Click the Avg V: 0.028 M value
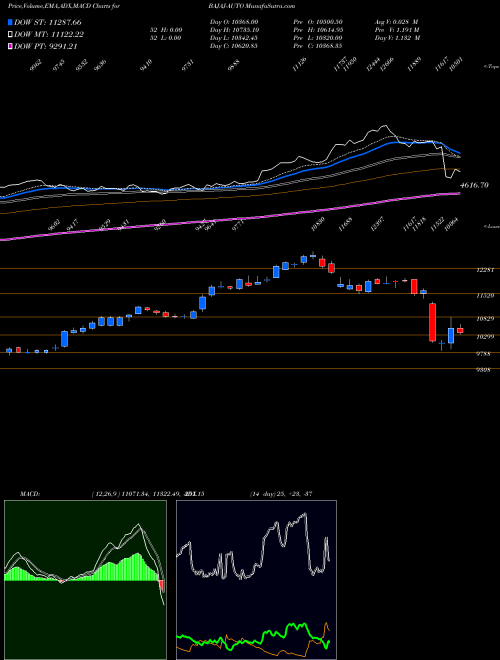 396,22
